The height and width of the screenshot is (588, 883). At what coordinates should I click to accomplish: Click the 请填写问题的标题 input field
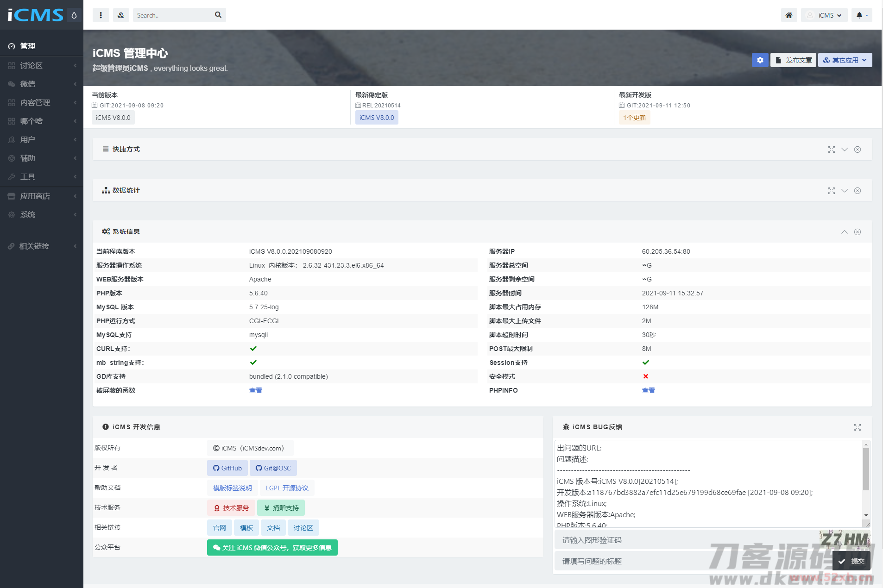coord(690,561)
